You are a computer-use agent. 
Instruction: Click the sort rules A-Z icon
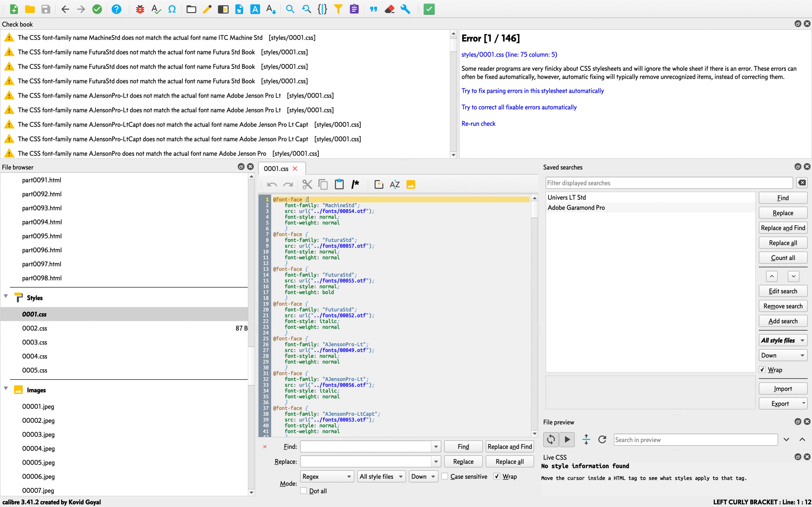tap(395, 185)
